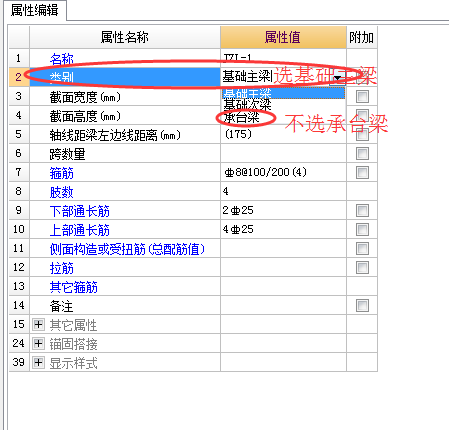The width and height of the screenshot is (449, 430).
Task: Edit the 下部通长筋 value 2⏀25
Action: 283,210
